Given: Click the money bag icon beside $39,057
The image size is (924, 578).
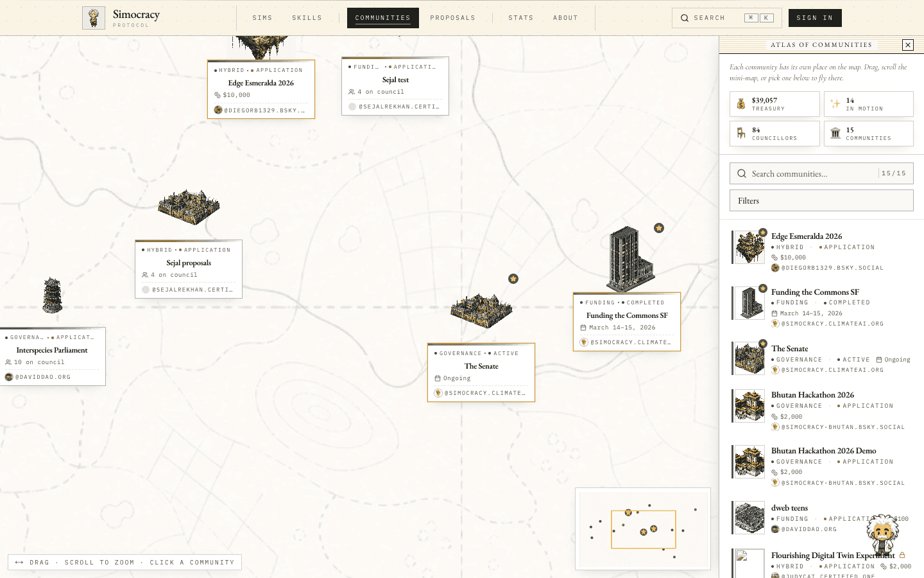Looking at the screenshot, I should coord(741,104).
